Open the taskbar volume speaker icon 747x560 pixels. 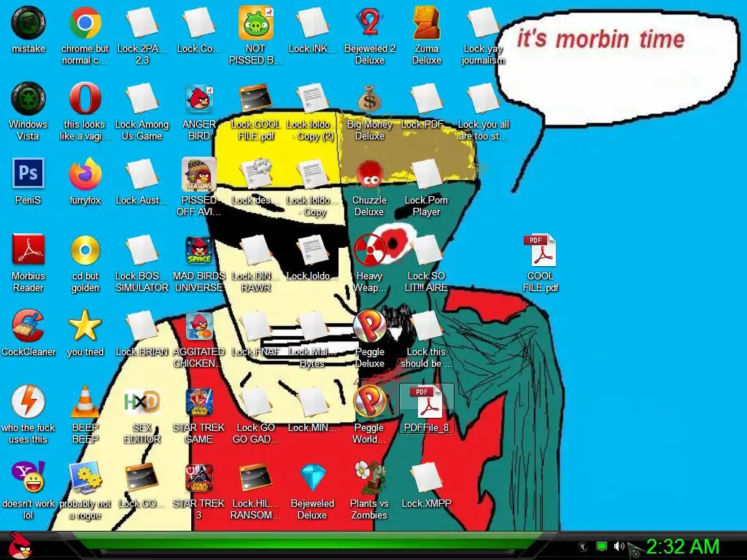click(x=619, y=546)
